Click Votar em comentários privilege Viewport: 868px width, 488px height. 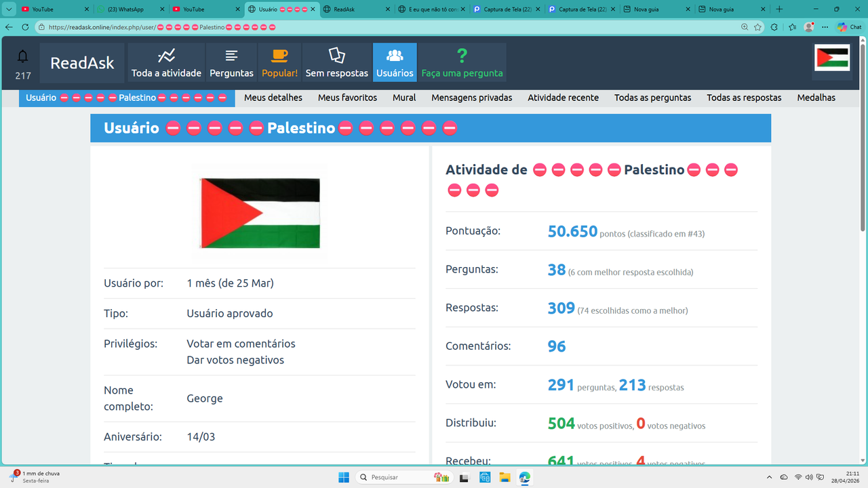click(x=241, y=344)
